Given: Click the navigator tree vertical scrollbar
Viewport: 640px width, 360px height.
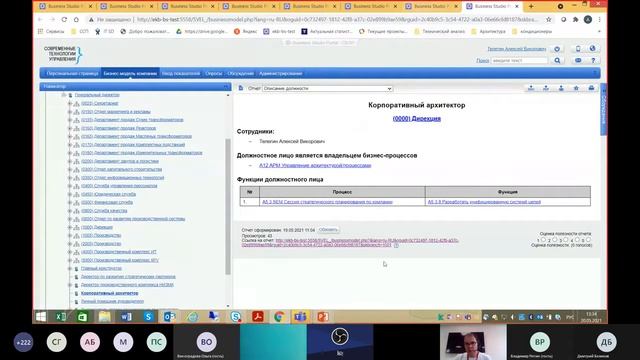Looking at the screenshot, I should point(228,207).
